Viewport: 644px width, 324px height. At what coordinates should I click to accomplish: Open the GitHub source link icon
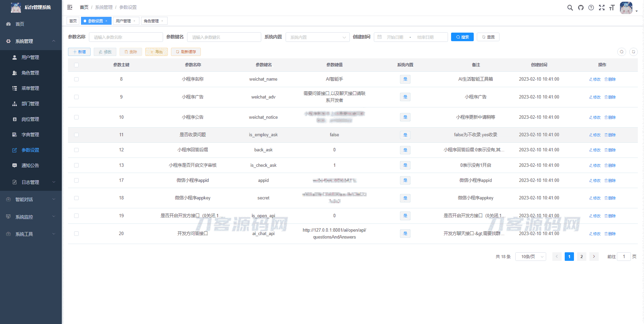pyautogui.click(x=580, y=8)
